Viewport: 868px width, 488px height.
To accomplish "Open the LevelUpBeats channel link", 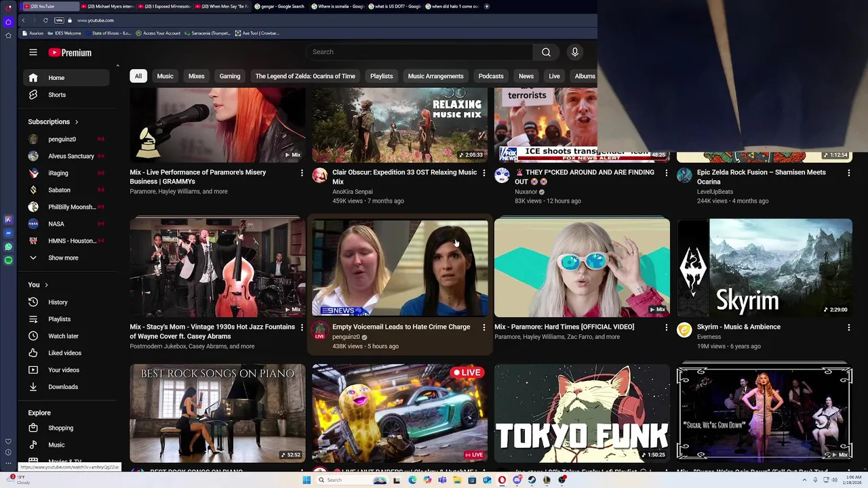I will (x=715, y=192).
